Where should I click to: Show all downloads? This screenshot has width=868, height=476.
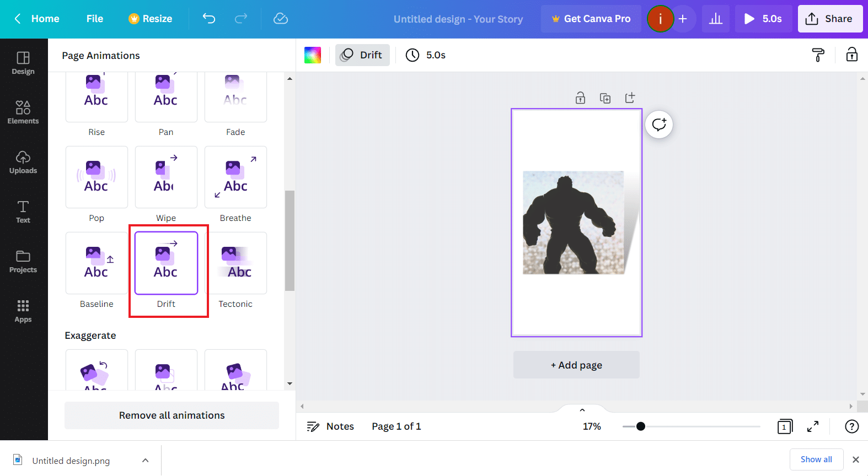(816, 459)
